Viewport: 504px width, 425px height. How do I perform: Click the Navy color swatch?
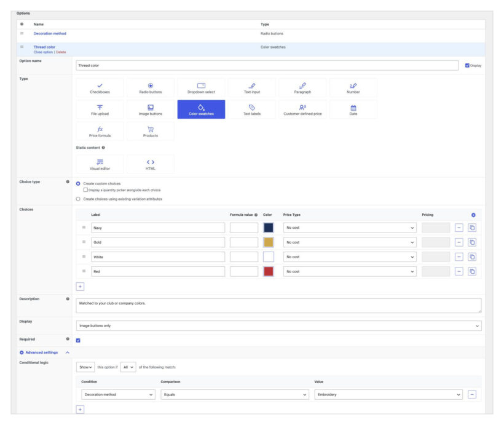(269, 228)
